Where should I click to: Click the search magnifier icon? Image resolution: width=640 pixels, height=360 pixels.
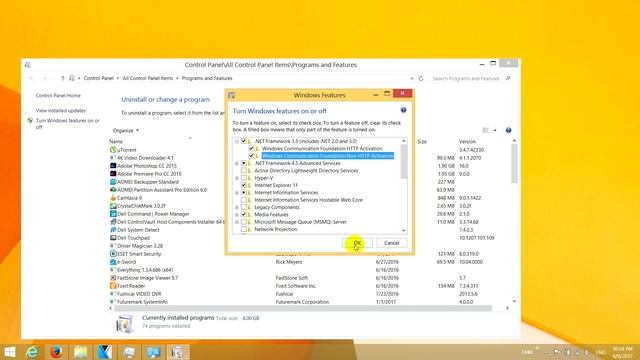pyautogui.click(x=508, y=78)
